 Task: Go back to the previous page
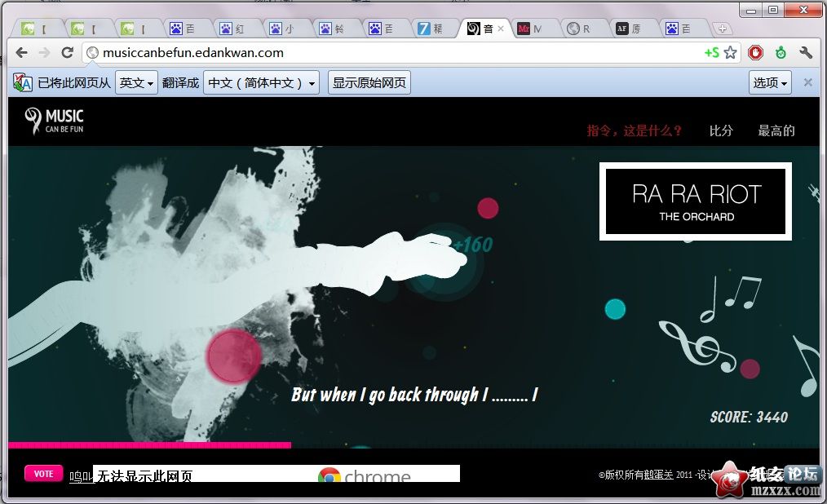pos(21,53)
